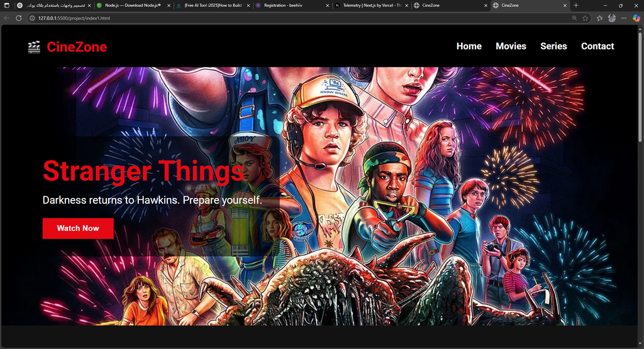
Task: Minimize the browser window
Action: point(605,5)
